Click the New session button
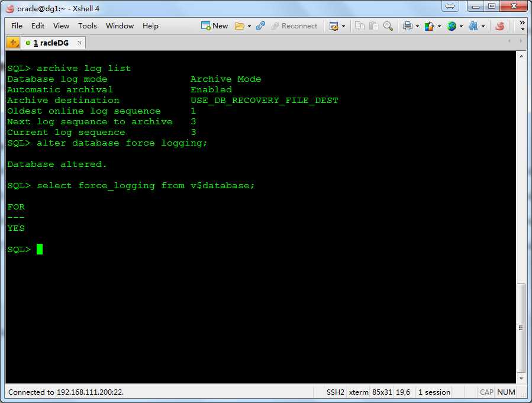532x403 pixels. 214,26
